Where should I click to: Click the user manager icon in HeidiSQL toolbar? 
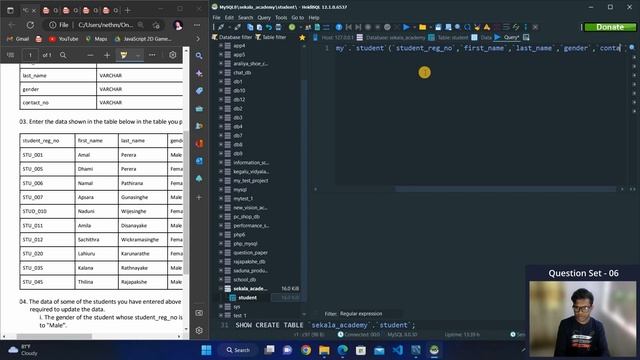pyautogui.click(x=308, y=27)
